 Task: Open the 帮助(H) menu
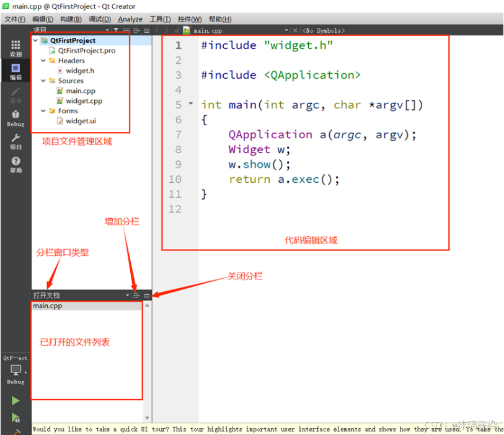coord(220,19)
